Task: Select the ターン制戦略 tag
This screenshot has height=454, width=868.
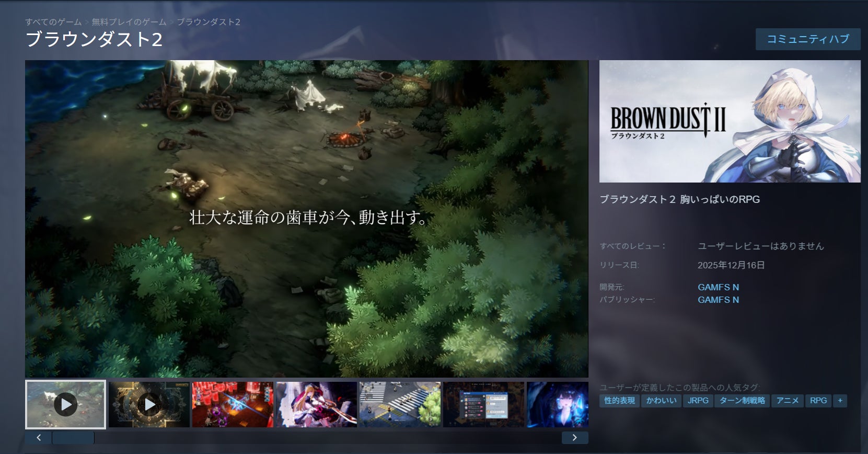Action: point(742,401)
